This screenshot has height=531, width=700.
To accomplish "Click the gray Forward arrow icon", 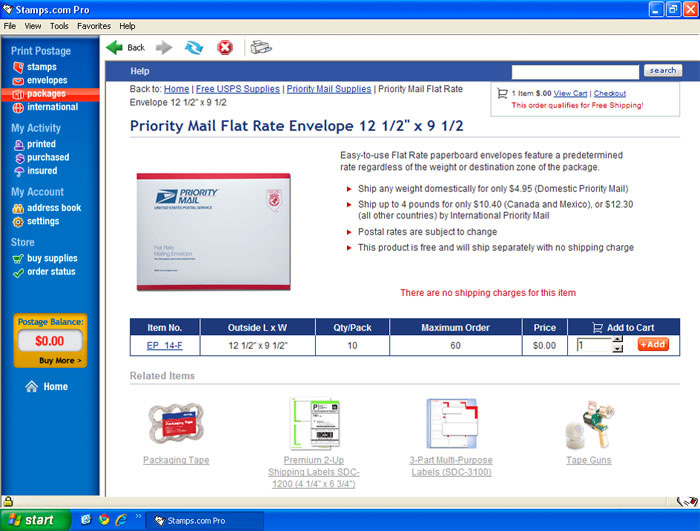I will (164, 47).
